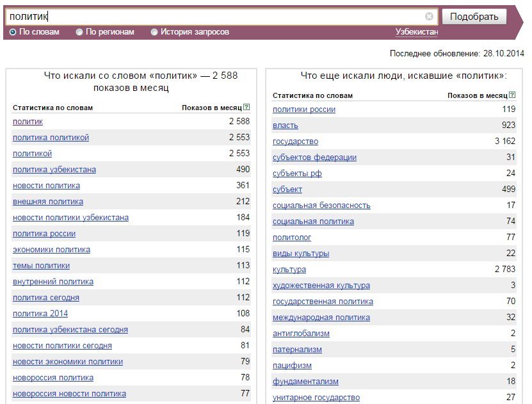Screen dimensions: 532x404
Task: Open the 'субъекты рф' link
Action: tap(297, 174)
